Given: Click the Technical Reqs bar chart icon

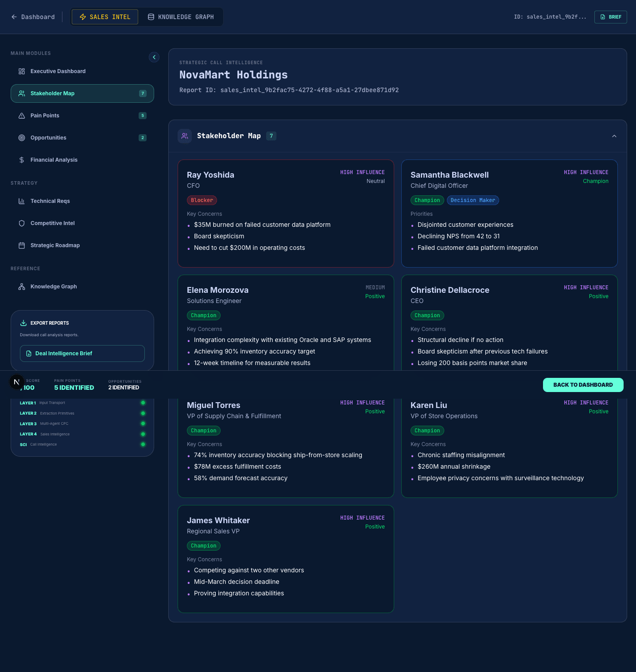Looking at the screenshot, I should click(22, 201).
